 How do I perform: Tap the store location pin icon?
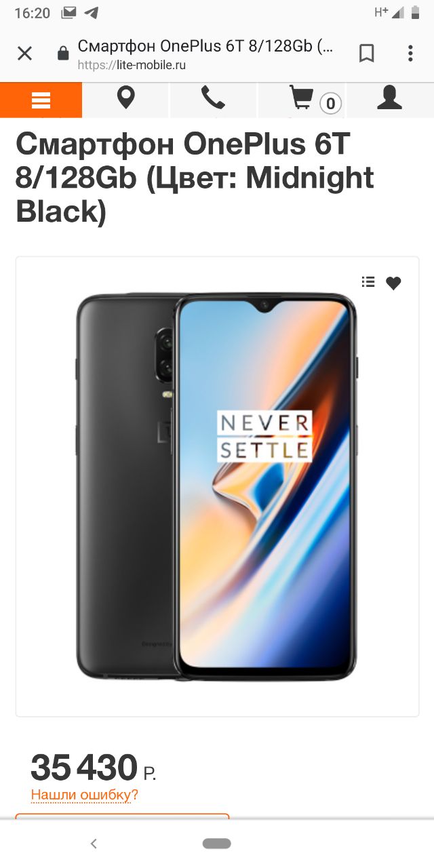(125, 98)
